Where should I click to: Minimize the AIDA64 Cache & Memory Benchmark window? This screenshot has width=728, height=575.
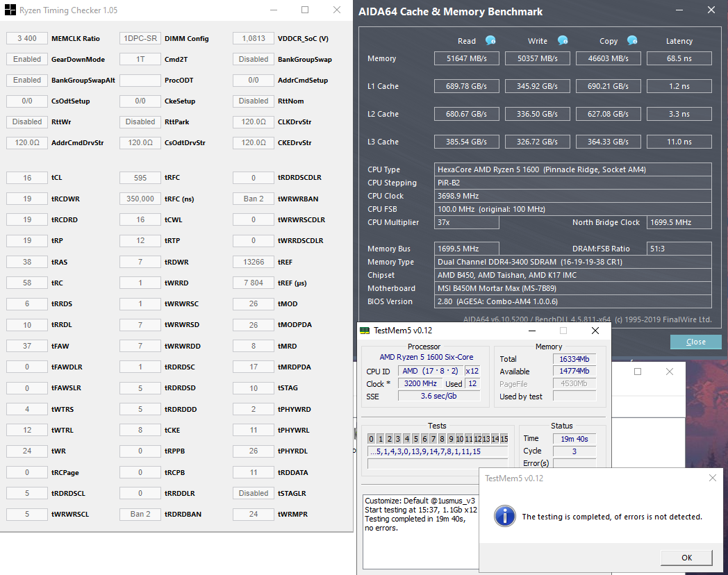point(679,10)
